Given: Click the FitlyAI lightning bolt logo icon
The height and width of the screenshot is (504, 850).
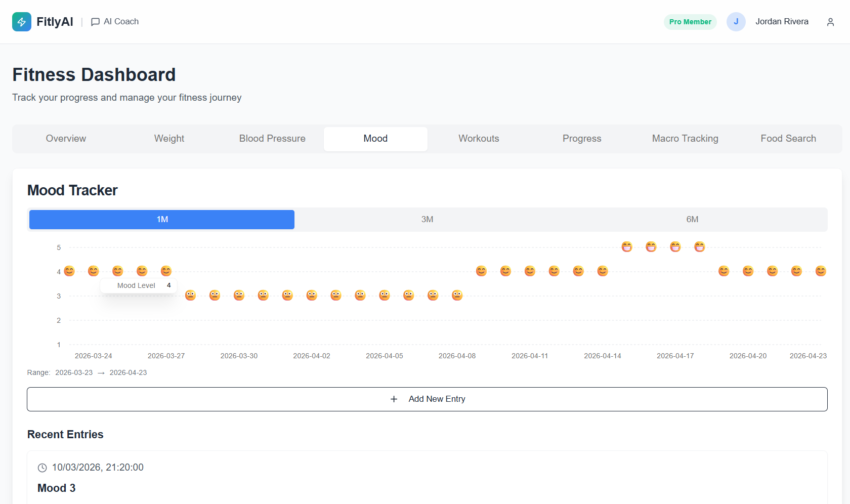Looking at the screenshot, I should pos(21,22).
